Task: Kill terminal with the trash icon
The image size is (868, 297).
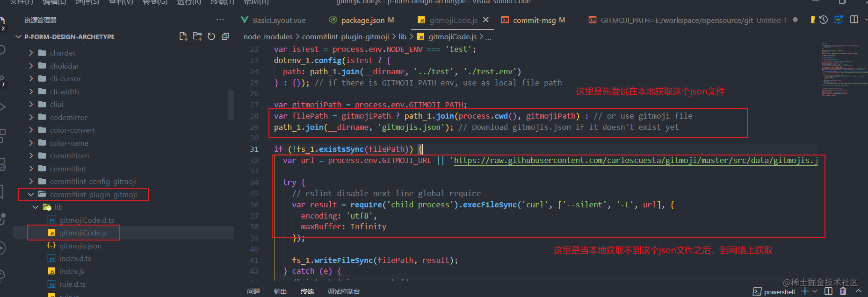Action: click(843, 291)
